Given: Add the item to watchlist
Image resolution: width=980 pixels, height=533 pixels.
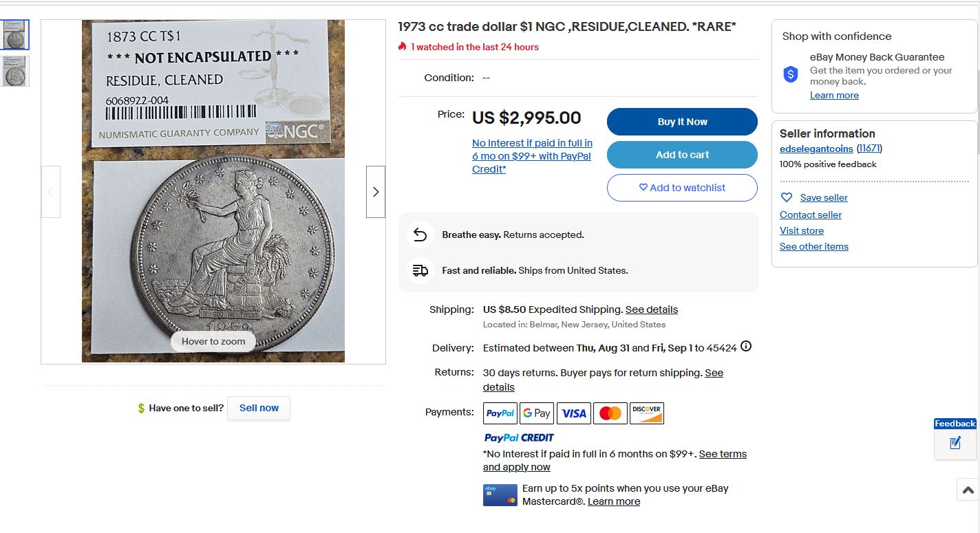Looking at the screenshot, I should [x=682, y=188].
